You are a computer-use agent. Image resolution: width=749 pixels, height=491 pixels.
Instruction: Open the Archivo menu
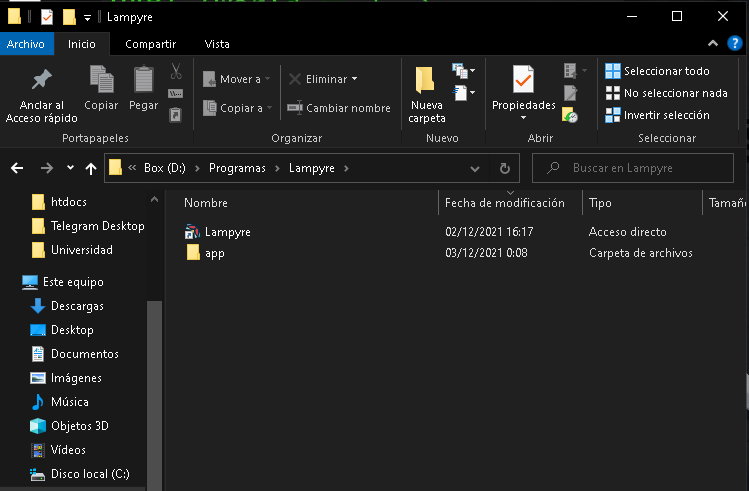26,44
